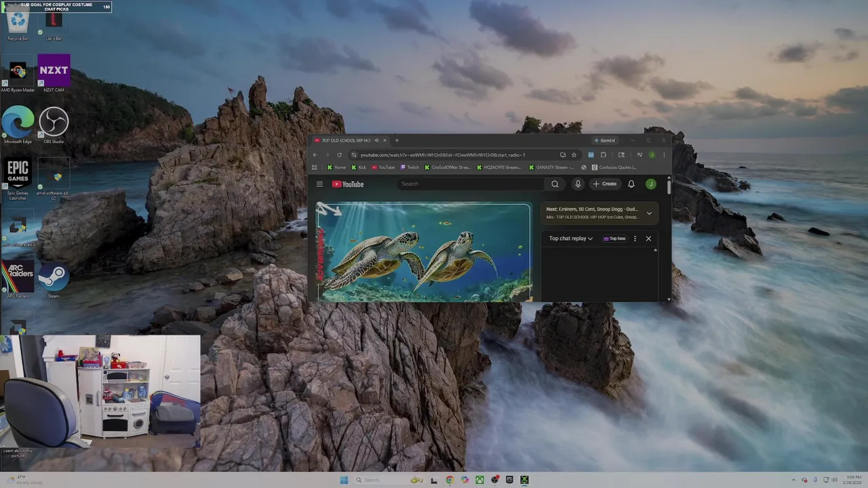
Task: Open the Home bookmark
Action: 336,167
